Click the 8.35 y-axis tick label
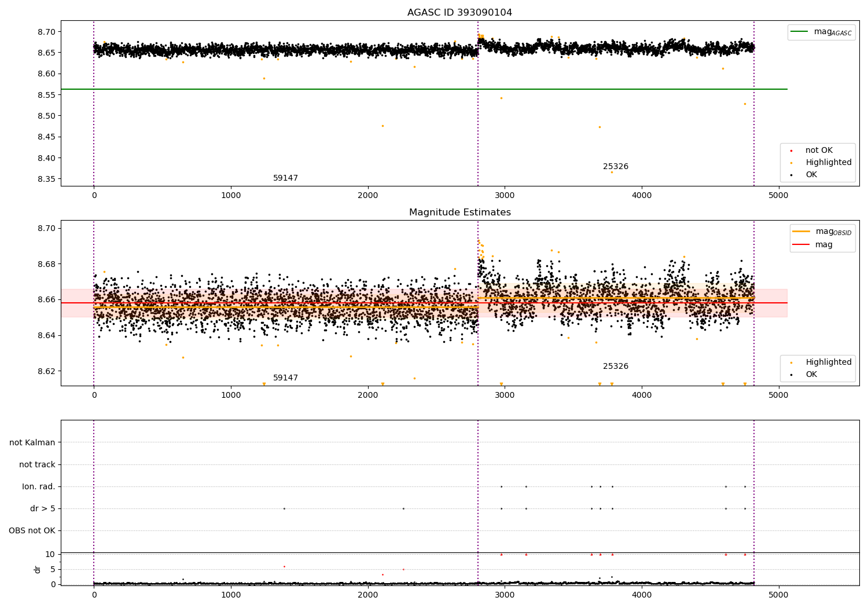The width and height of the screenshot is (868, 608). pos(46,180)
